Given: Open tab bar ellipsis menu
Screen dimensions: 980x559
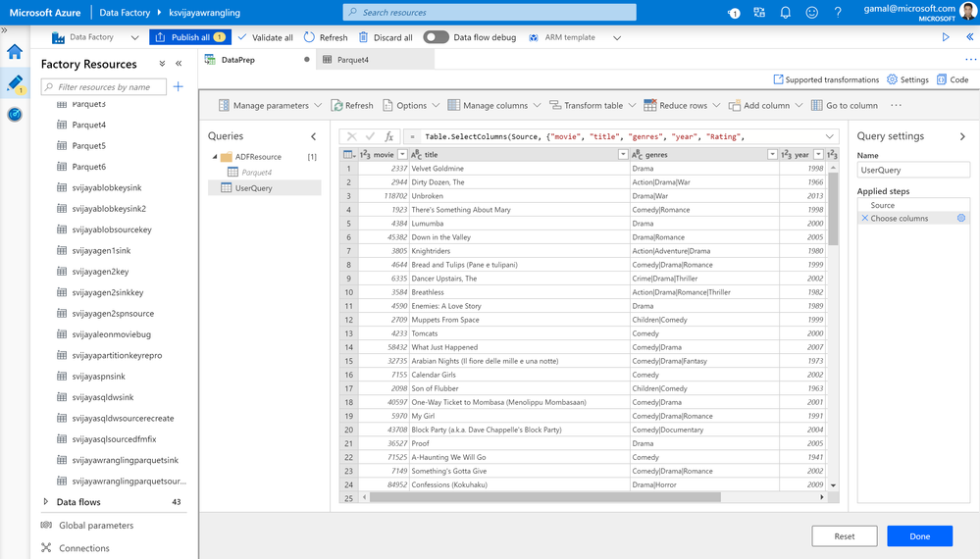Looking at the screenshot, I should [970, 60].
